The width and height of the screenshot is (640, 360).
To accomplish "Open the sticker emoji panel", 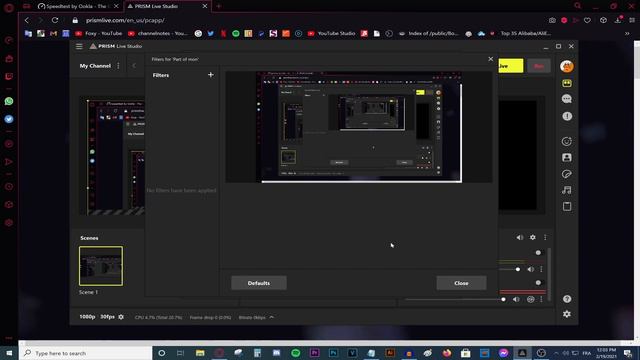I will (567, 141).
